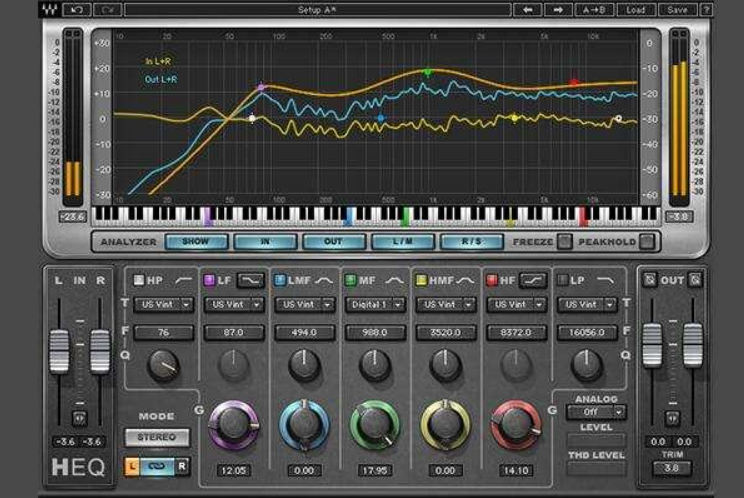Open LF band type dropdown
Viewport: 744px width, 498px height.
point(234,304)
